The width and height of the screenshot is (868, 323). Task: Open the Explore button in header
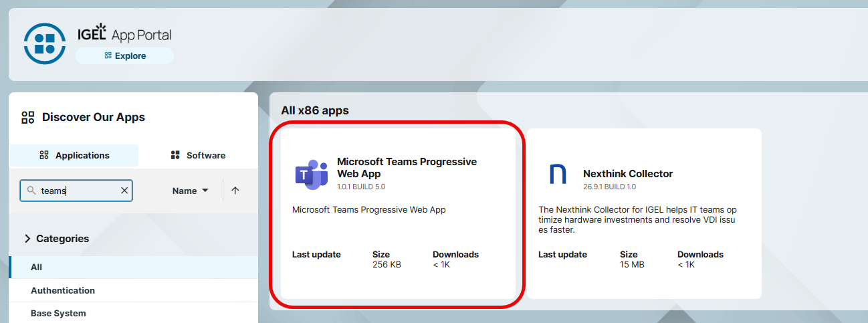coord(124,56)
